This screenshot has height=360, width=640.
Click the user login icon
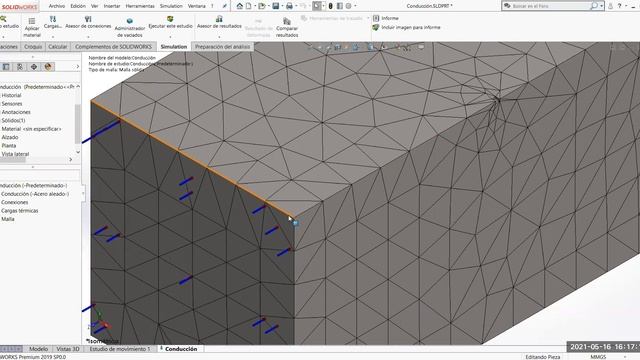pyautogui.click(x=611, y=6)
